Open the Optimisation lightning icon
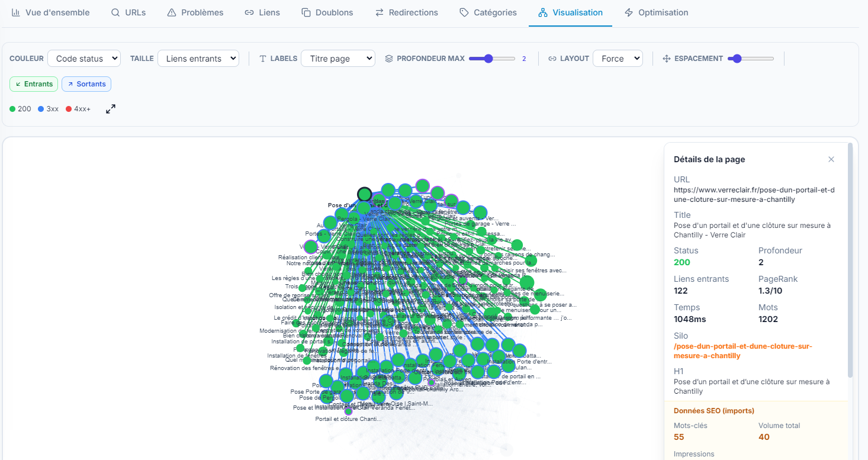 coord(629,12)
